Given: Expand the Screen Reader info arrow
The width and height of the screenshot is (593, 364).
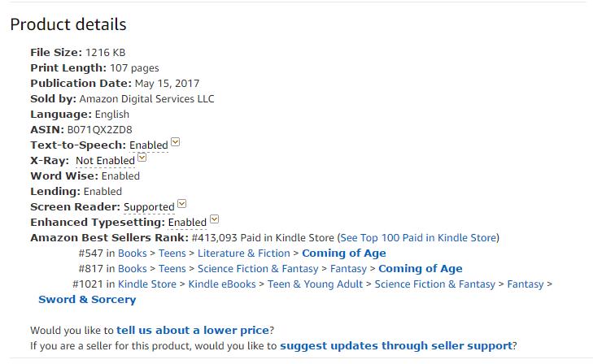Looking at the screenshot, I should [x=182, y=205].
